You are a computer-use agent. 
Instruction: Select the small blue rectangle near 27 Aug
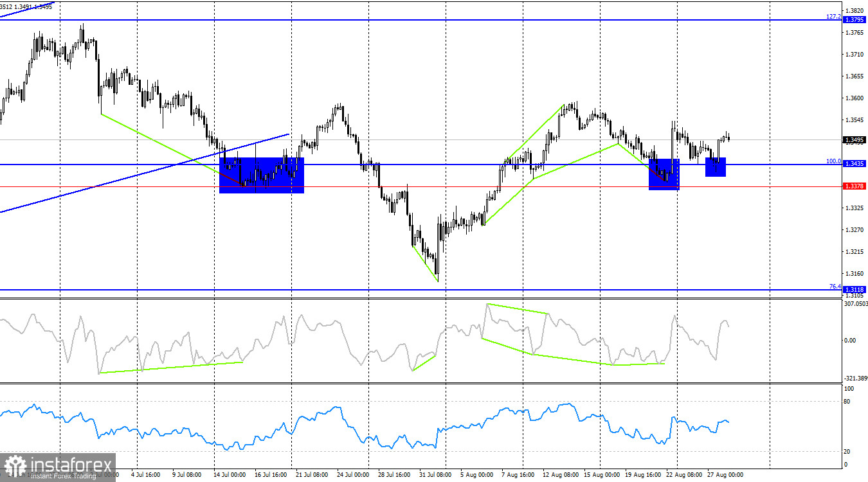tap(716, 167)
